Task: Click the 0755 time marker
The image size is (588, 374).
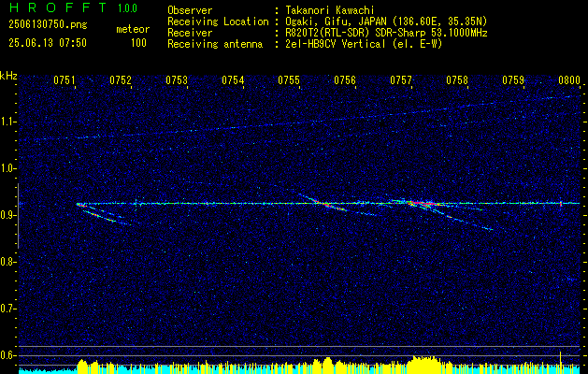Action: pyautogui.click(x=289, y=80)
